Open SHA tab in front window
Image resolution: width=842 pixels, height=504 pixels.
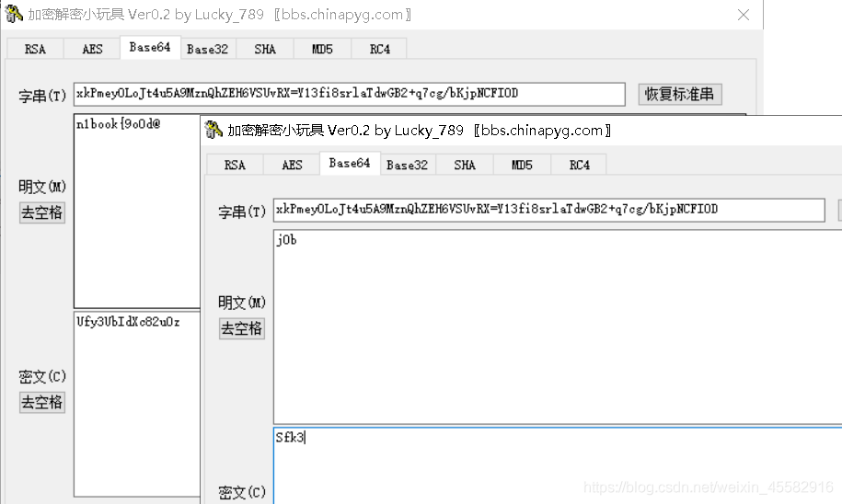(x=465, y=165)
